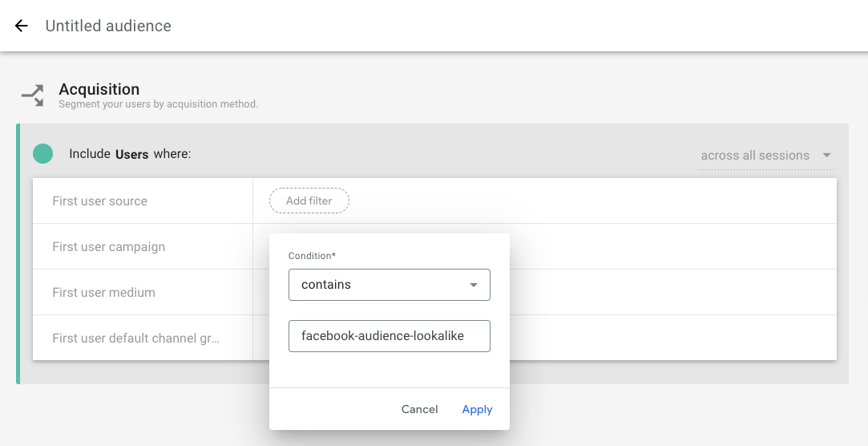This screenshot has width=868, height=446.
Task: Choose the First user medium row
Action: 104,293
